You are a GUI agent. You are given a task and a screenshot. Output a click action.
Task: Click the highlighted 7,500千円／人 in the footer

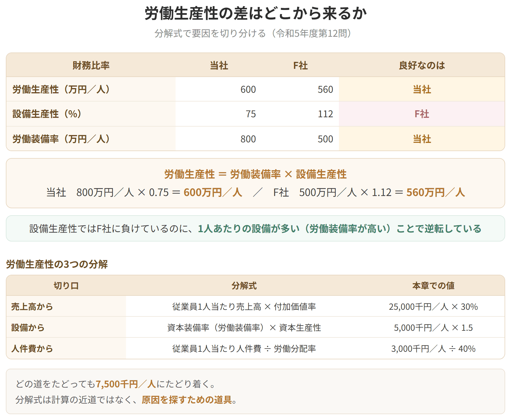coord(126,384)
